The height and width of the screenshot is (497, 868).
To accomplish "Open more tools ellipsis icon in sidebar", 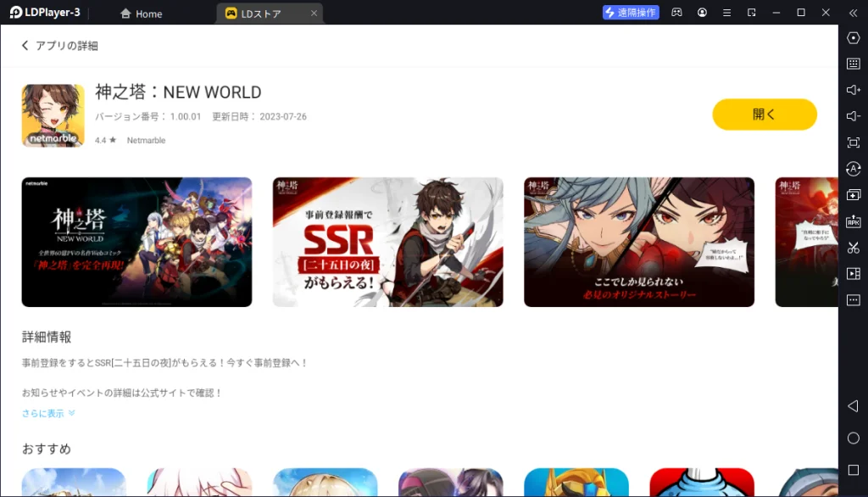I will click(853, 299).
